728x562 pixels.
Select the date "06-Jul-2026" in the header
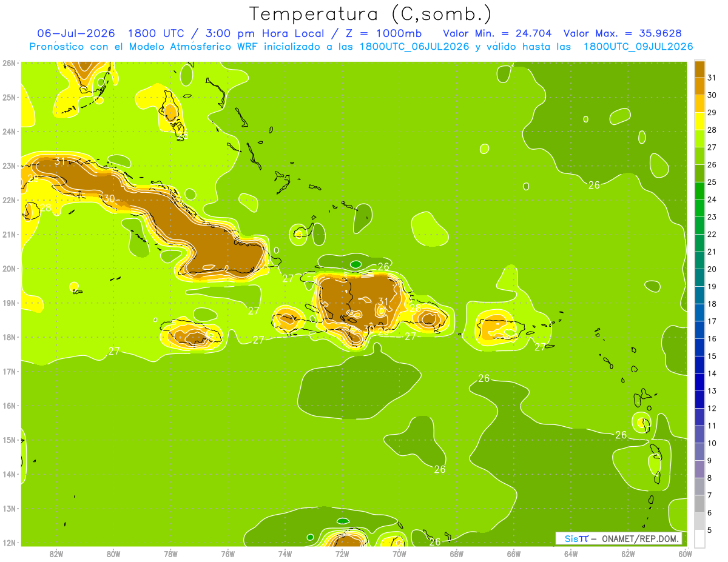[x=76, y=33]
